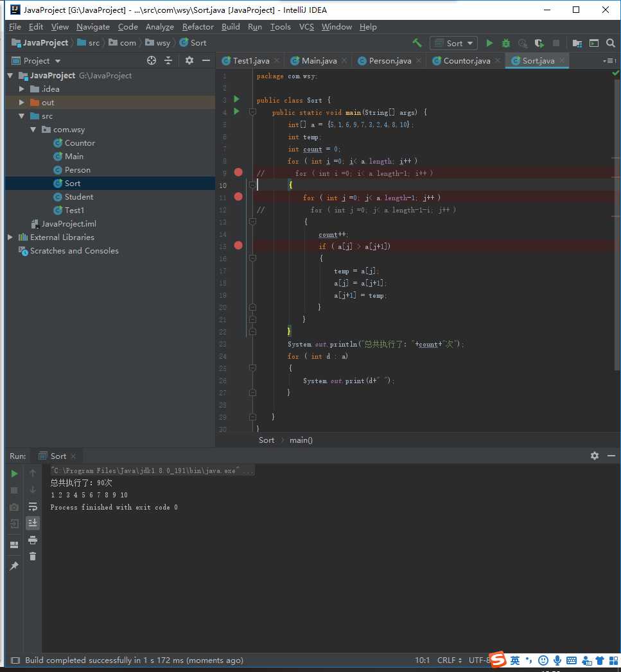
Task: Open the Build menu
Action: tap(231, 26)
